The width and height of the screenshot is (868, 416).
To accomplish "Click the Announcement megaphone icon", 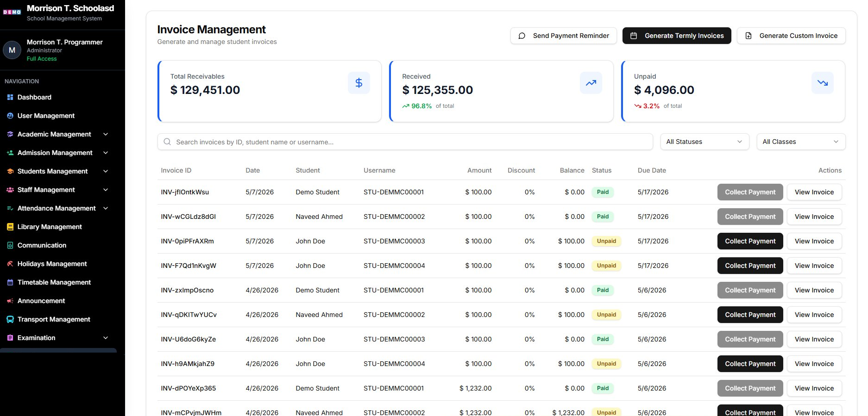I will coord(10,301).
